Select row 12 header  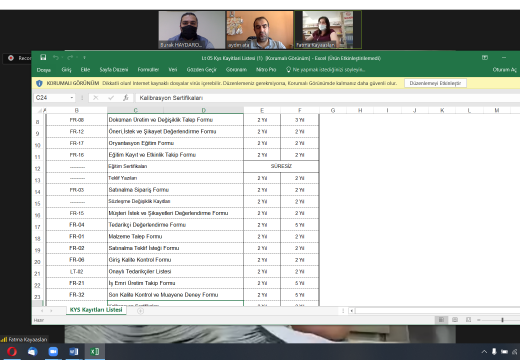[x=38, y=168]
